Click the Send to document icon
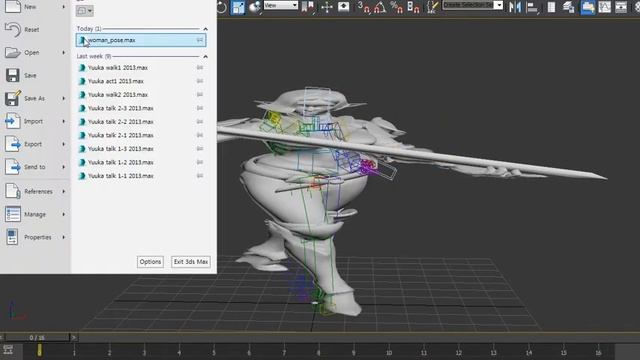640x360 pixels. (13, 167)
